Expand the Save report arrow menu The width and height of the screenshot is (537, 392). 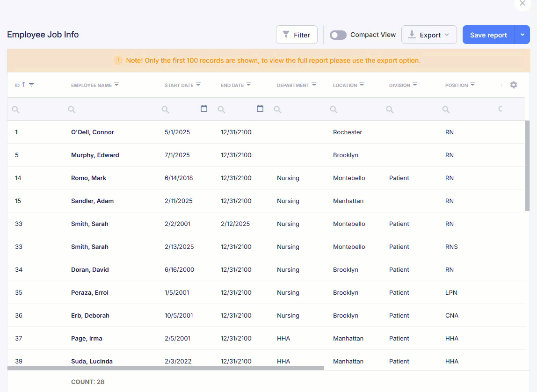coord(522,35)
